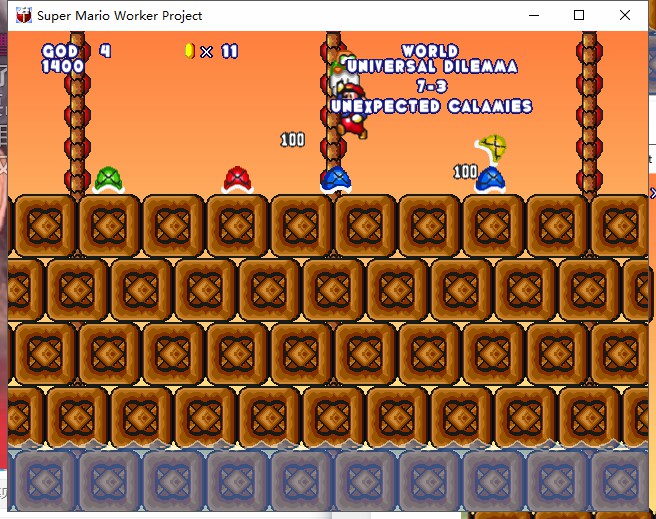Maximize the Super Mario Worker Project window
Viewport: 656px width, 519px height.
(x=579, y=15)
